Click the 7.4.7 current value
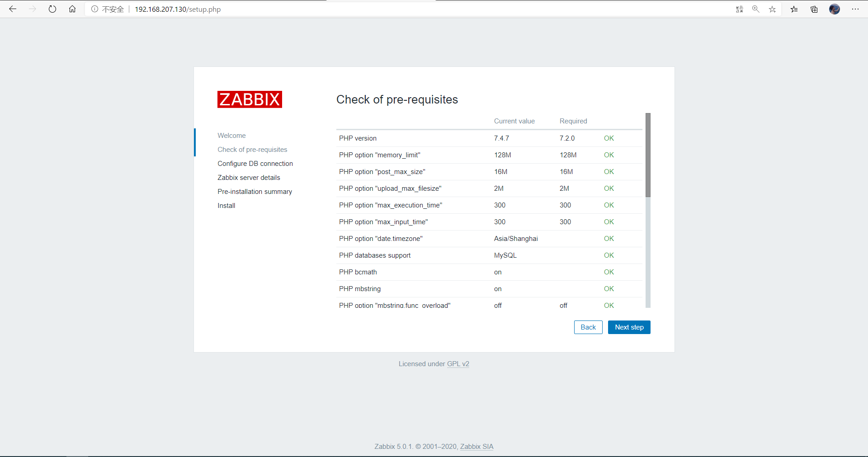The height and width of the screenshot is (457, 868). (501, 138)
